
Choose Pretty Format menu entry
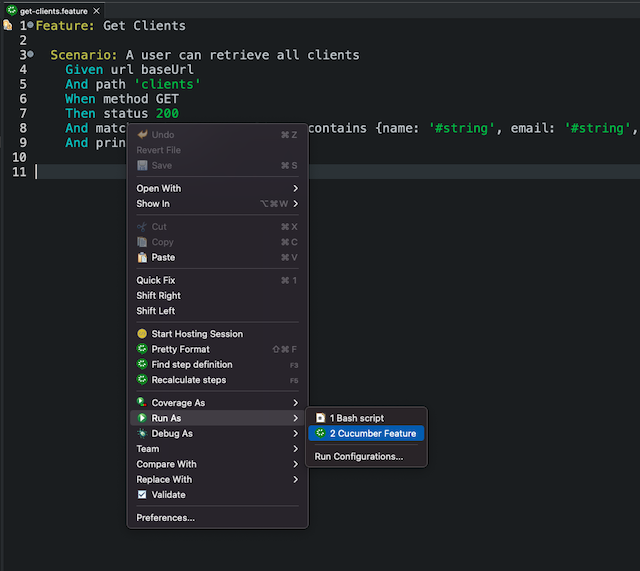(217, 349)
